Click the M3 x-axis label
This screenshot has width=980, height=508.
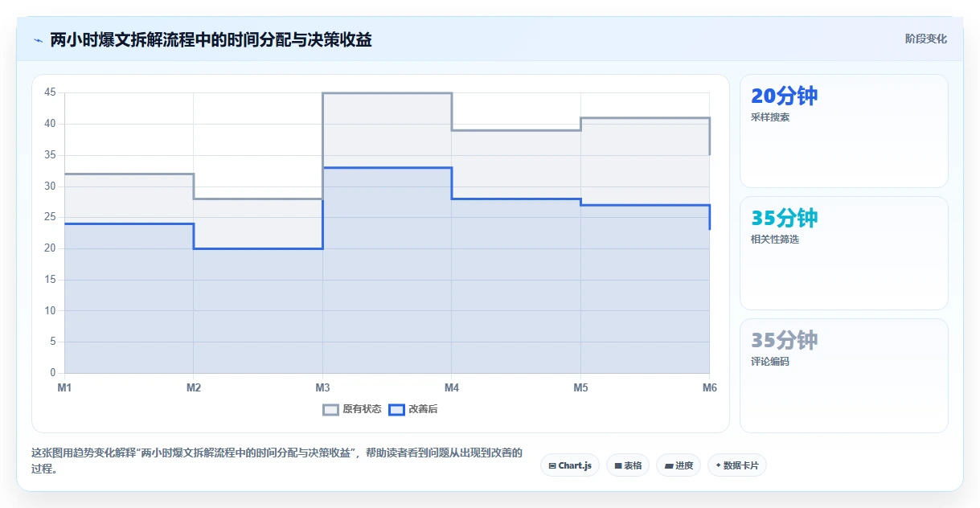[322, 387]
